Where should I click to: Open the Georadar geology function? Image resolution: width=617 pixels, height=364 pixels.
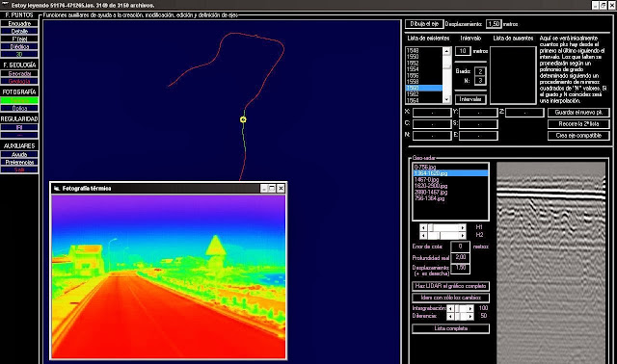point(19,73)
